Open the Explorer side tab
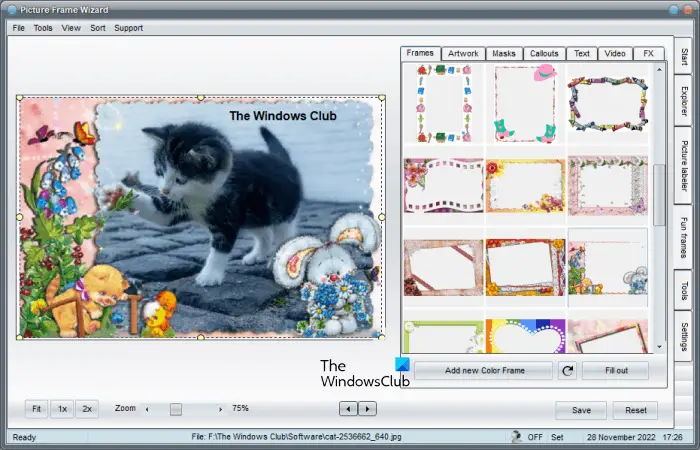This screenshot has height=450, width=700. tap(683, 101)
